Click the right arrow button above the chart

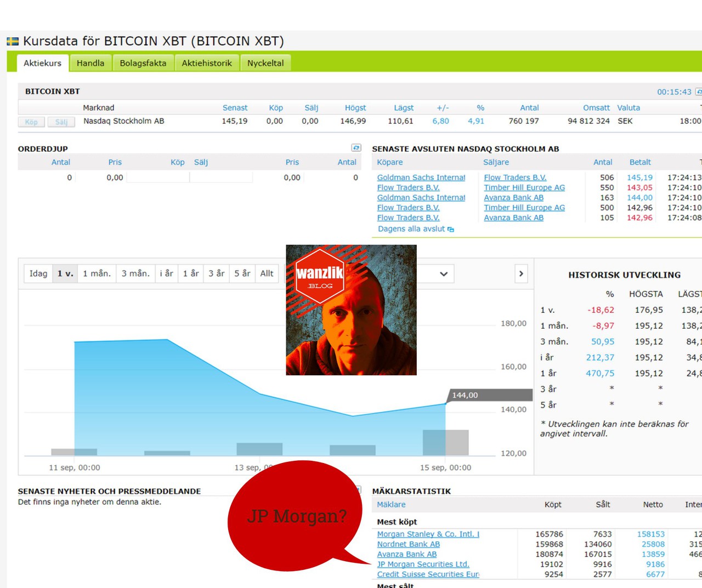click(x=521, y=273)
